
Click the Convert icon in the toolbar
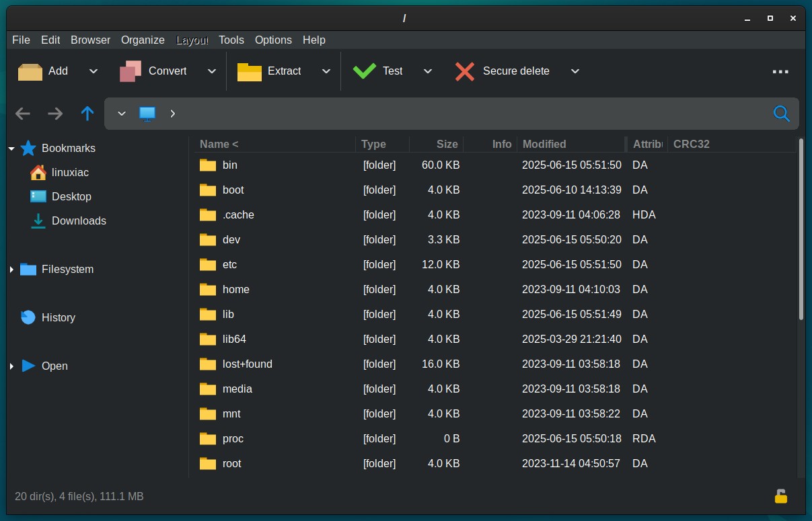131,71
